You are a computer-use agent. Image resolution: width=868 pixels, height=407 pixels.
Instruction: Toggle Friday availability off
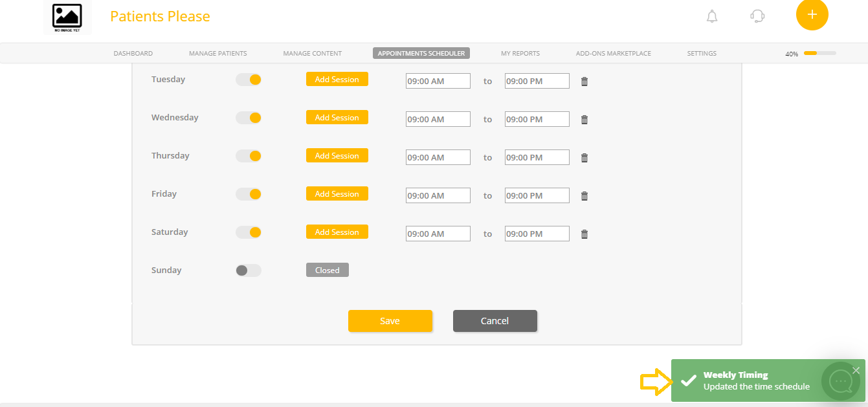(249, 194)
